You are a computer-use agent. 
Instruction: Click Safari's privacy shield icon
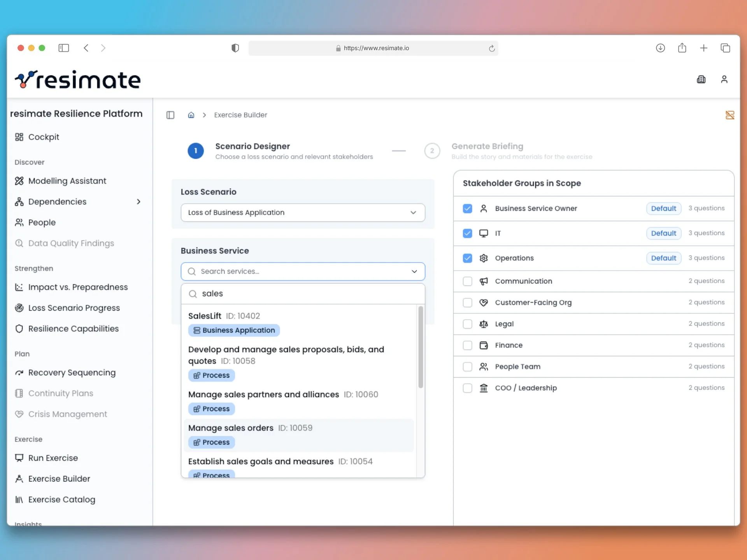[x=235, y=48]
